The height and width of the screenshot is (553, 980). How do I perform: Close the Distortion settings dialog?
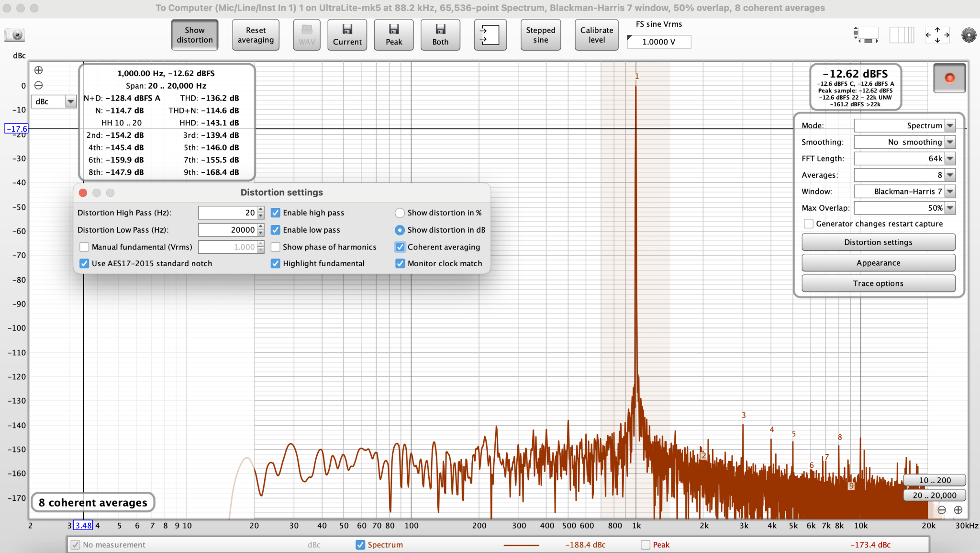click(x=83, y=192)
